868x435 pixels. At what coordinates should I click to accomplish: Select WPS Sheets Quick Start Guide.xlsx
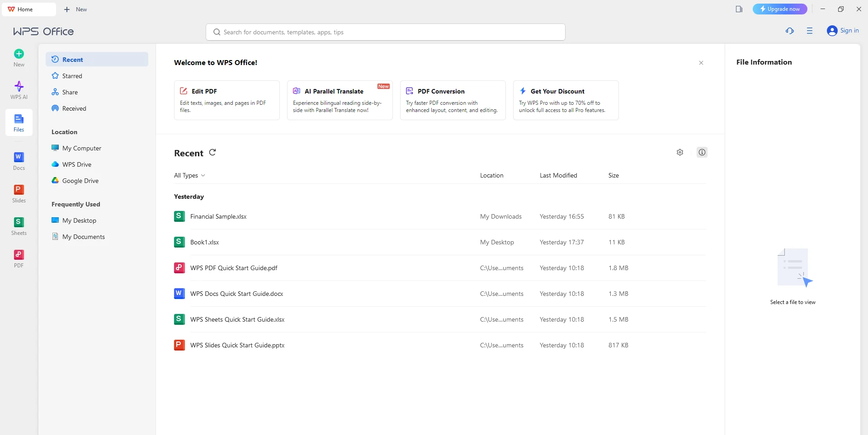pyautogui.click(x=237, y=319)
